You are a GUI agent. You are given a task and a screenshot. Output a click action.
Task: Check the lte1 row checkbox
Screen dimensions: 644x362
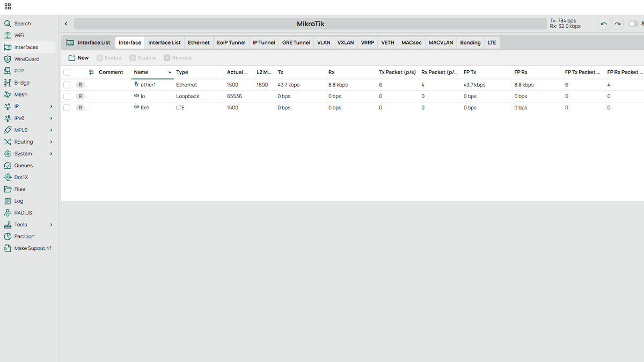pos(67,108)
